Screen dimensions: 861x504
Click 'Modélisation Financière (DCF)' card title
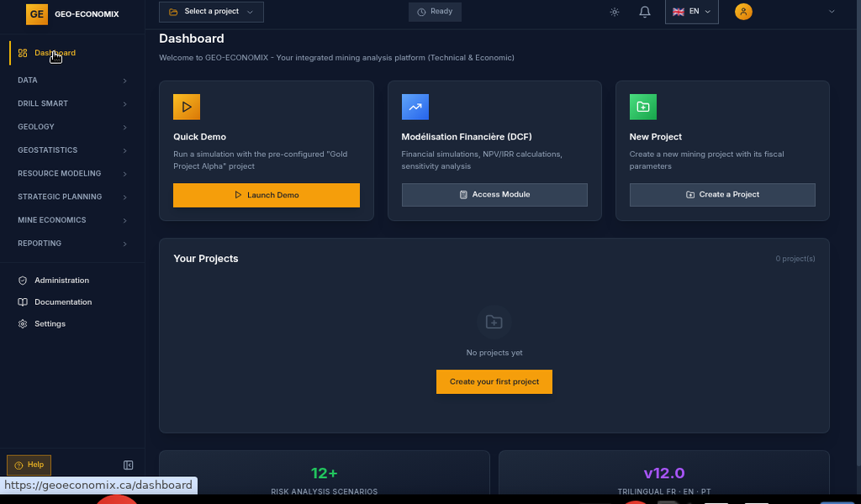[466, 137]
